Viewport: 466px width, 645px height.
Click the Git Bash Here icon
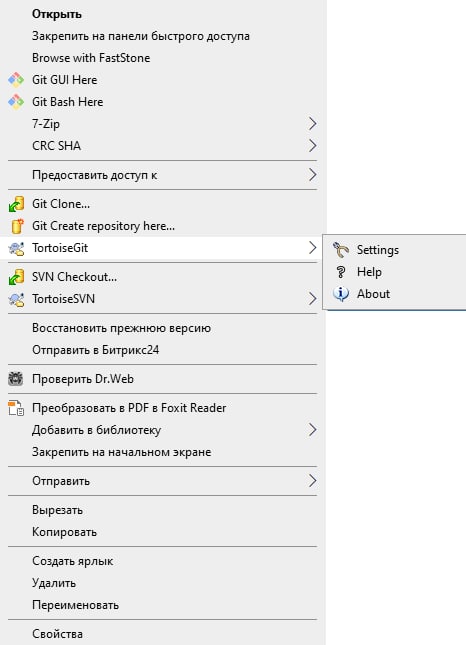[16, 102]
